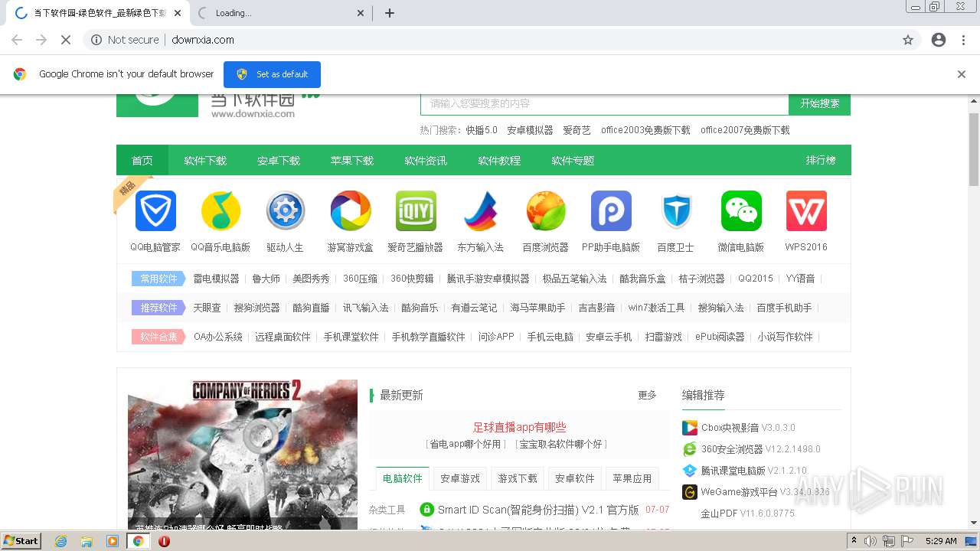Viewport: 980px width, 551px height.
Task: Open 软件教程 navigation item
Action: tap(499, 161)
